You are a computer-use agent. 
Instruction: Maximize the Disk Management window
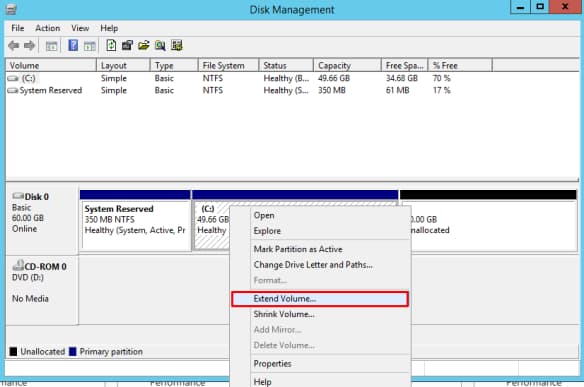click(x=540, y=7)
